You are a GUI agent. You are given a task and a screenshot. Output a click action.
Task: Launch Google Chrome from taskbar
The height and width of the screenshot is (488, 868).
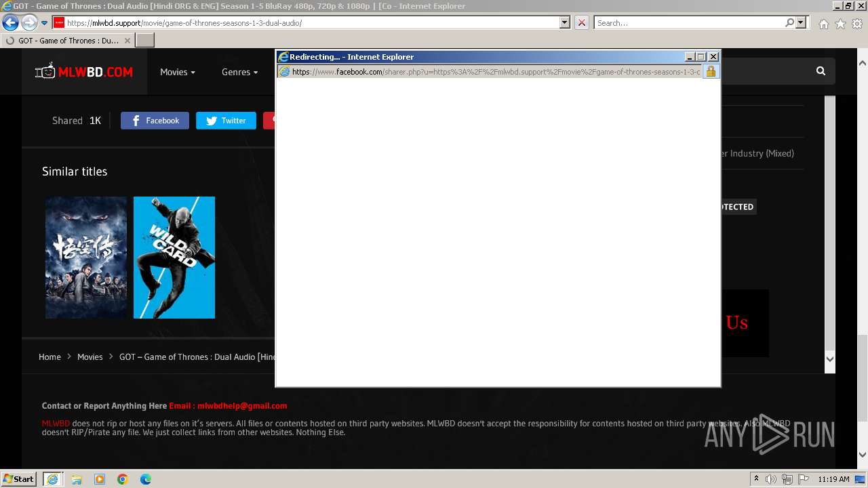[123, 479]
